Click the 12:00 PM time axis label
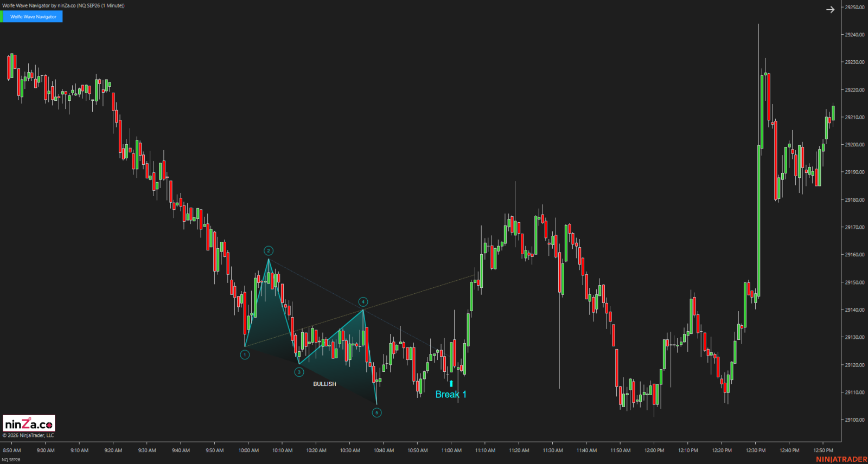 click(654, 450)
